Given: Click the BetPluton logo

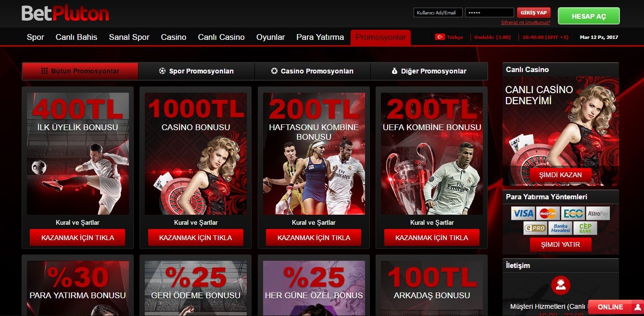Looking at the screenshot, I should 65,13.
